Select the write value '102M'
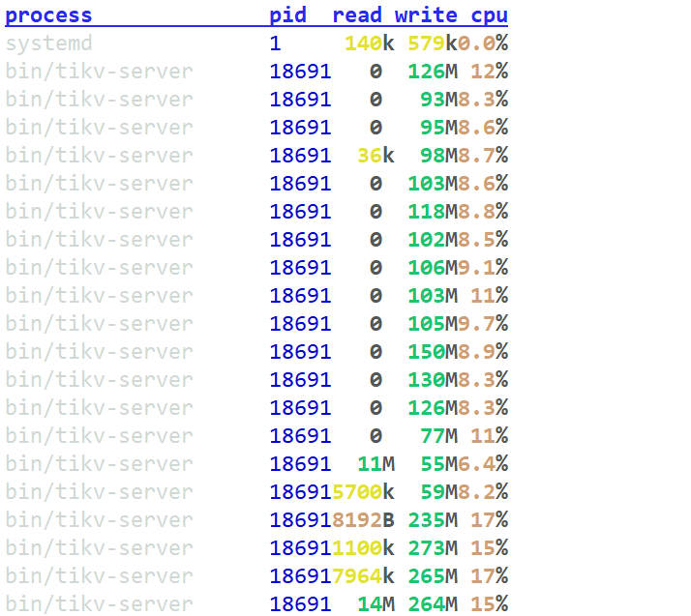691x616 pixels. coord(433,240)
